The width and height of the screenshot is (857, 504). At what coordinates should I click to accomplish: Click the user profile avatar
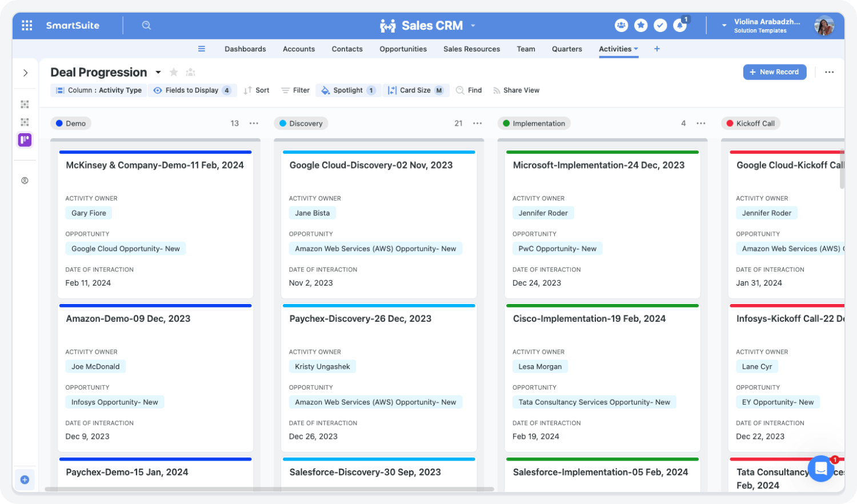[x=824, y=25]
